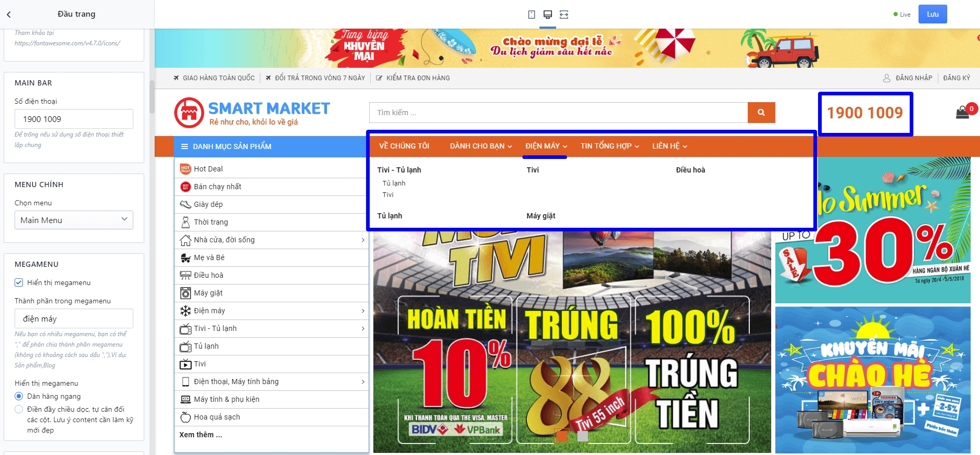980x455 pixels.
Task: Click the Tivi play-screen icon
Action: [185, 364]
